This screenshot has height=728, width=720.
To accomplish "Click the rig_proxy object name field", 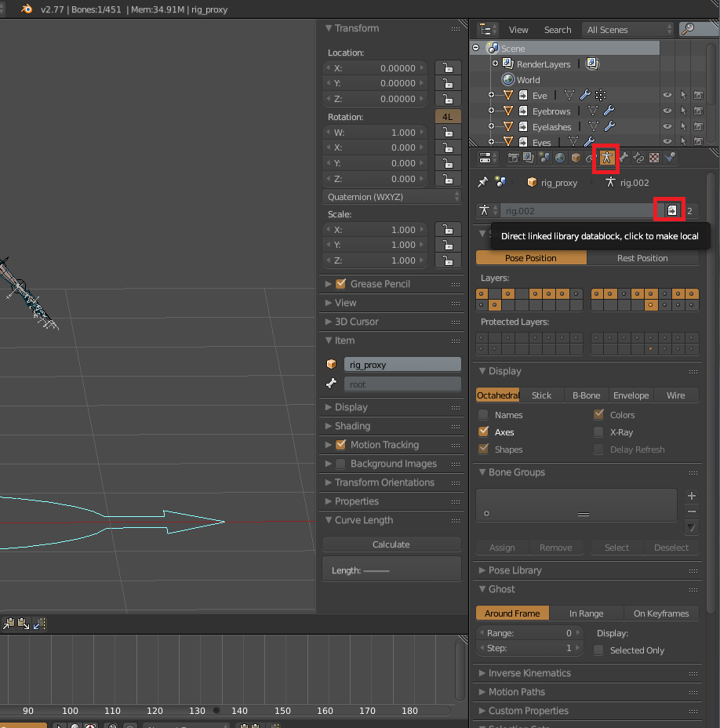I will tap(402, 365).
